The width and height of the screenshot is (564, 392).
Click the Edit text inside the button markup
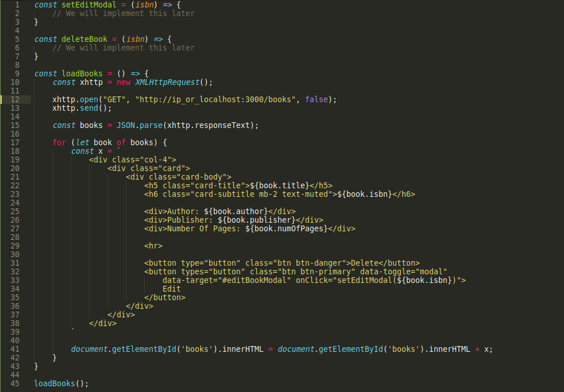171,288
